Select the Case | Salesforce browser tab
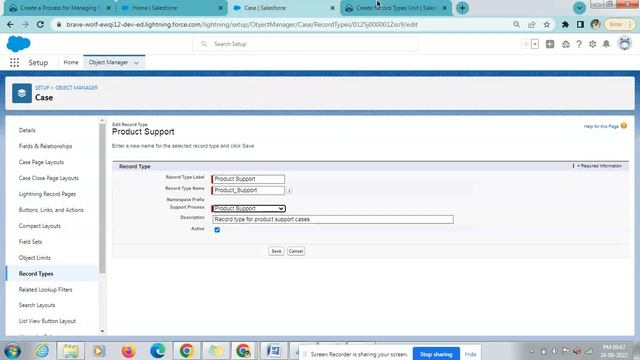Screen dimensions: 640x360 point(283,8)
